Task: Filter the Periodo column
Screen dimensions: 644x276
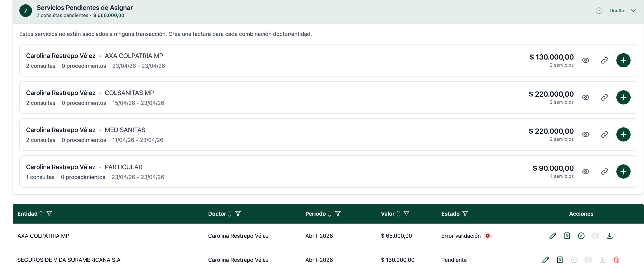Action: [x=338, y=214]
